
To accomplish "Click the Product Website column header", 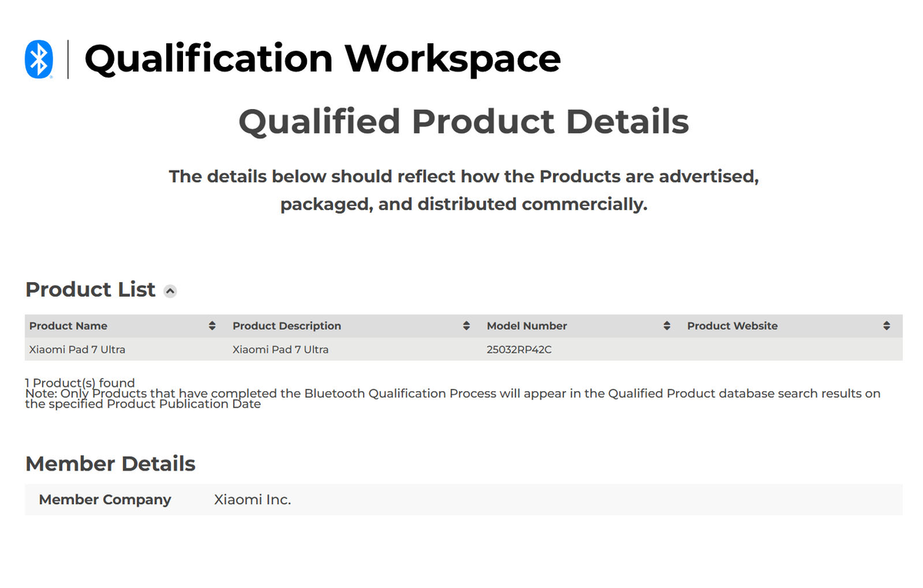I will click(x=732, y=326).
